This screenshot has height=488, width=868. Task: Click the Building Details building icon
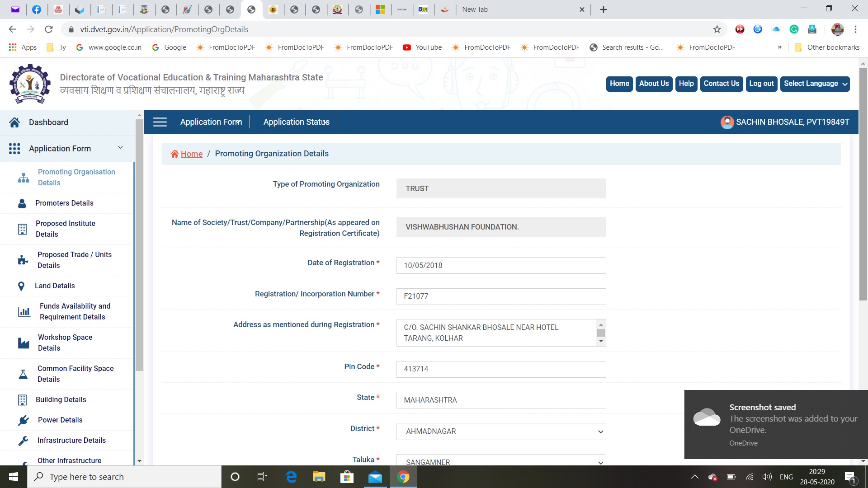click(x=22, y=400)
